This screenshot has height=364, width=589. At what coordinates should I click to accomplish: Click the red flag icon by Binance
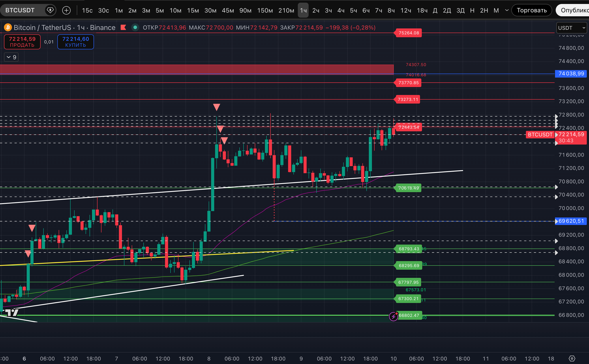click(123, 28)
